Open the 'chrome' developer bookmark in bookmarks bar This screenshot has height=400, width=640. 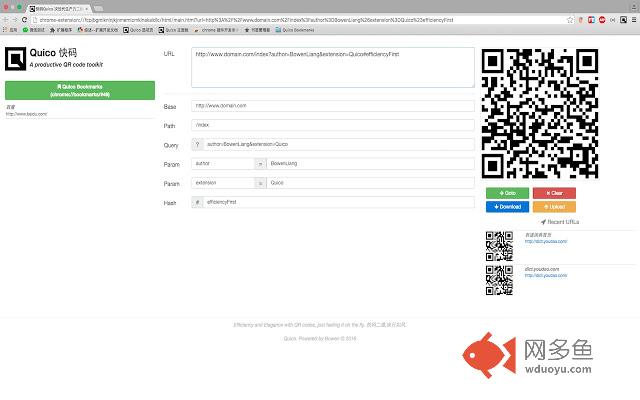[216, 30]
